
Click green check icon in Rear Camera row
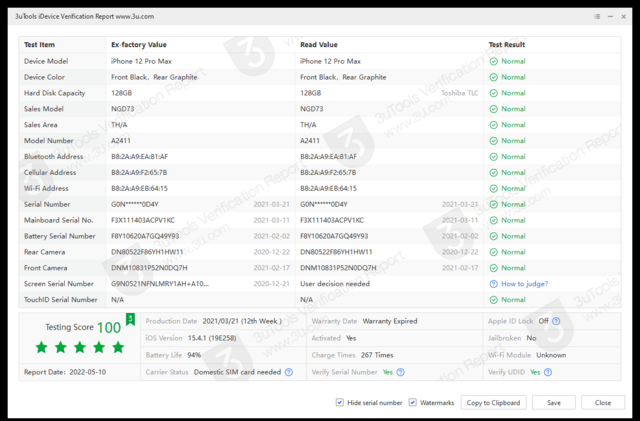[493, 252]
